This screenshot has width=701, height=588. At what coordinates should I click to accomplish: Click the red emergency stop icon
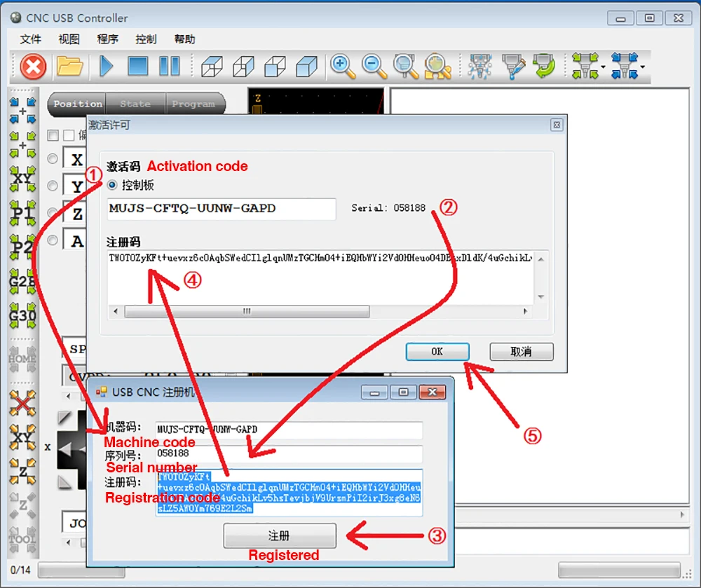pos(33,67)
